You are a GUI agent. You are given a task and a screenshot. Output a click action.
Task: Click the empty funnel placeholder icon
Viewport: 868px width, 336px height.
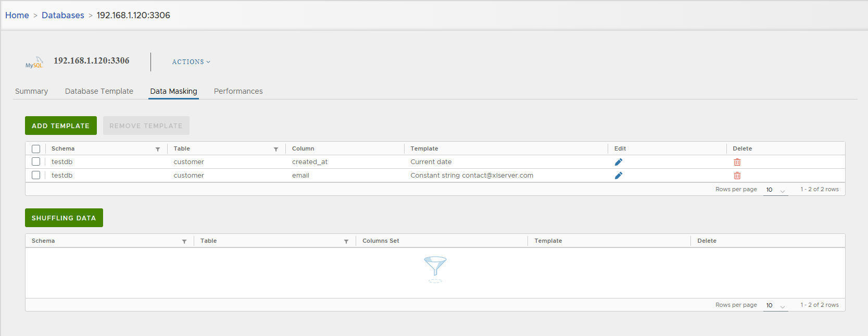pos(435,269)
